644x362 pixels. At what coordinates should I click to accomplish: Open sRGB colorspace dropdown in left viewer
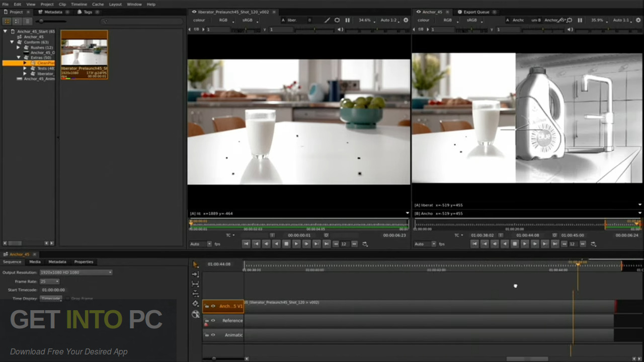tap(250, 20)
